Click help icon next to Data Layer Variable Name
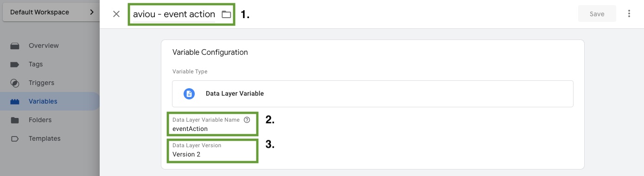 pyautogui.click(x=247, y=120)
